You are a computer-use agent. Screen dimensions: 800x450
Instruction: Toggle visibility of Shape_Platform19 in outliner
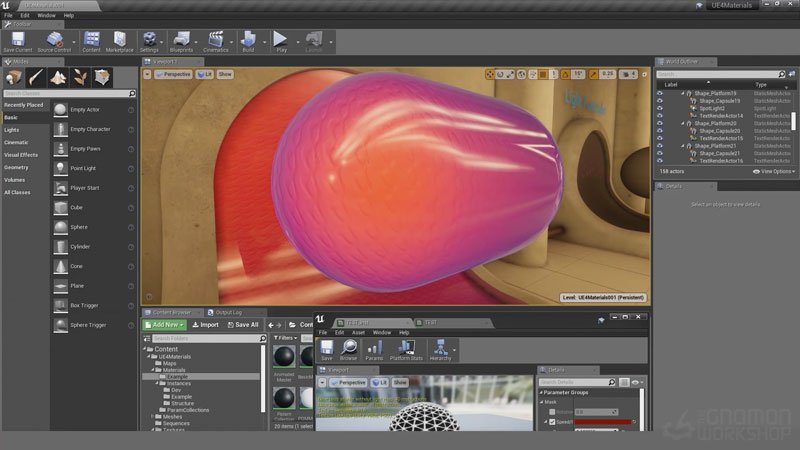click(x=660, y=93)
